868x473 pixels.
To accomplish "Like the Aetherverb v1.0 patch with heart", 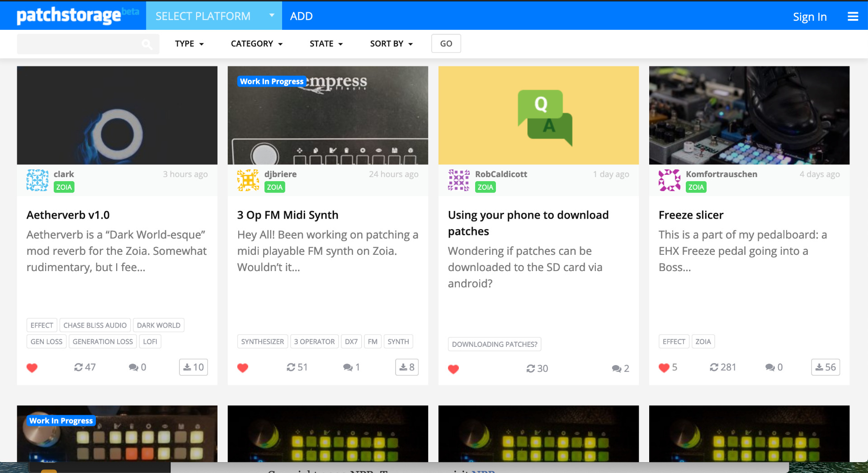I will (32, 368).
